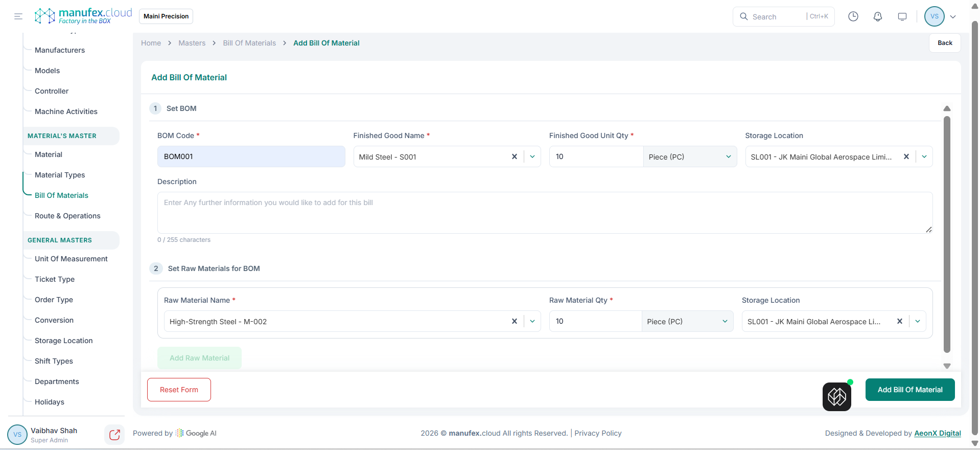Open Controller in the sidebar
Screen dimensions: 980x450
[x=52, y=91]
